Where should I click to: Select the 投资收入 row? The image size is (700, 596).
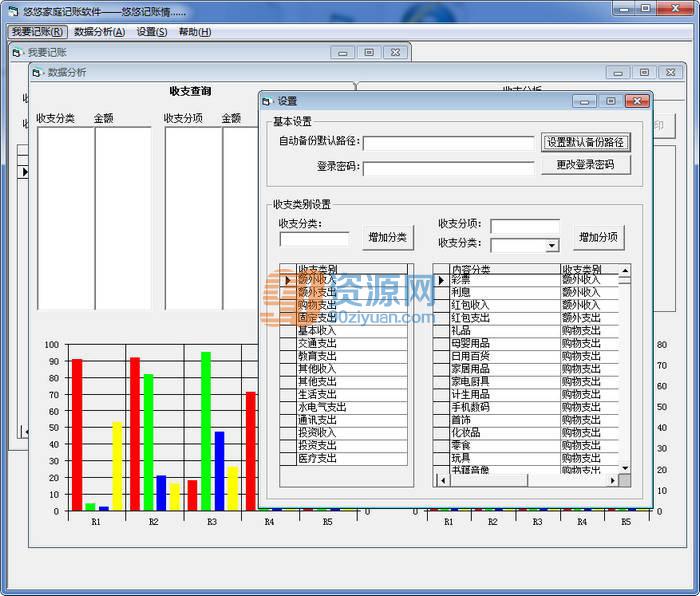click(343, 433)
